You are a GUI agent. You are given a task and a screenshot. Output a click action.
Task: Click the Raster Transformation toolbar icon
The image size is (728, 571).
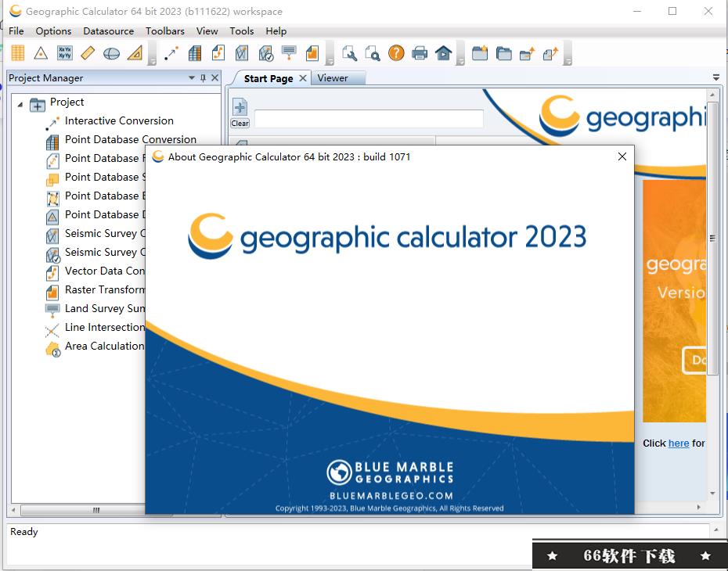click(x=312, y=53)
